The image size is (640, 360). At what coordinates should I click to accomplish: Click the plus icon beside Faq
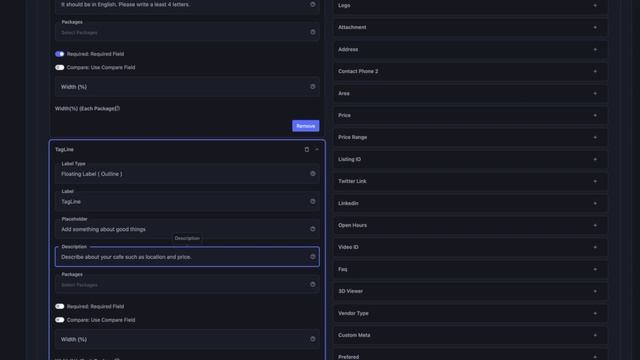click(x=595, y=269)
